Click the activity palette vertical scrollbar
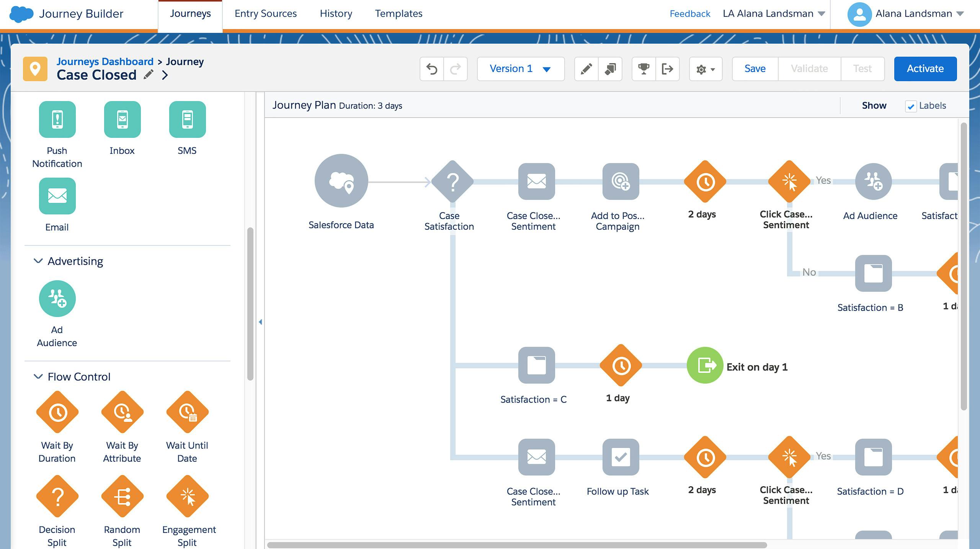This screenshot has height=549, width=980. click(250, 304)
